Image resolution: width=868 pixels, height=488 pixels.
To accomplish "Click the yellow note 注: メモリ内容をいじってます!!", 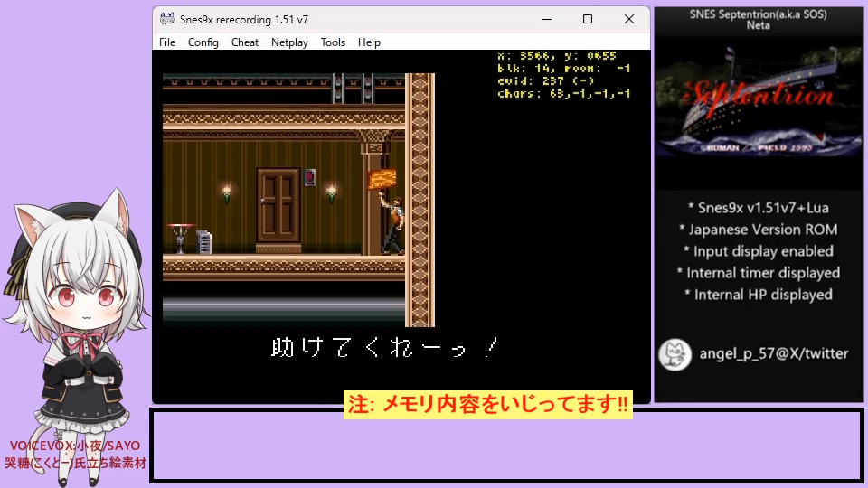I will point(488,404).
